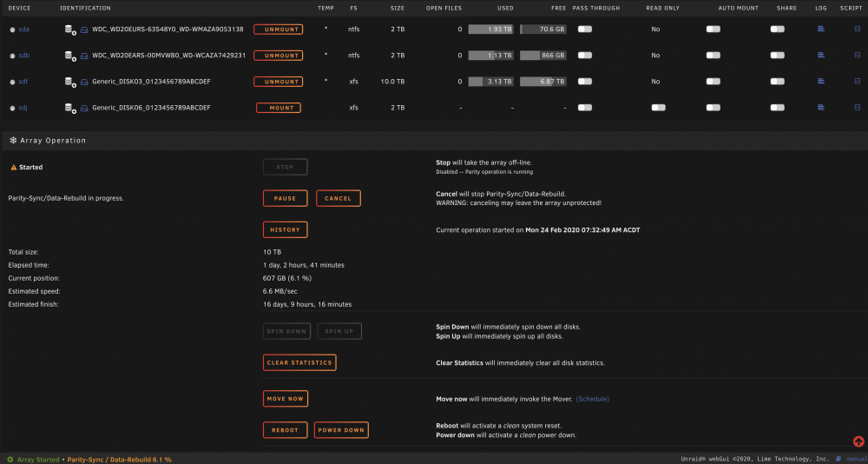Screen dimensions: 868x464
Task: Open the sdf device link
Action: (x=23, y=82)
